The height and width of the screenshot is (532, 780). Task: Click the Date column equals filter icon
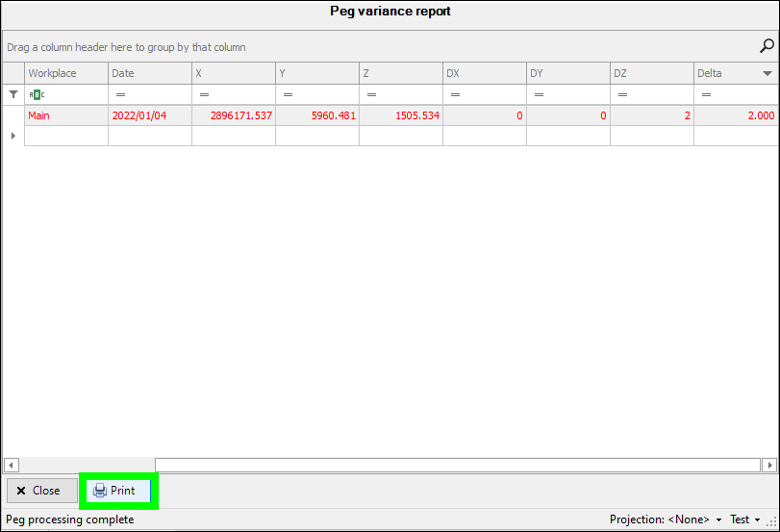(x=120, y=94)
